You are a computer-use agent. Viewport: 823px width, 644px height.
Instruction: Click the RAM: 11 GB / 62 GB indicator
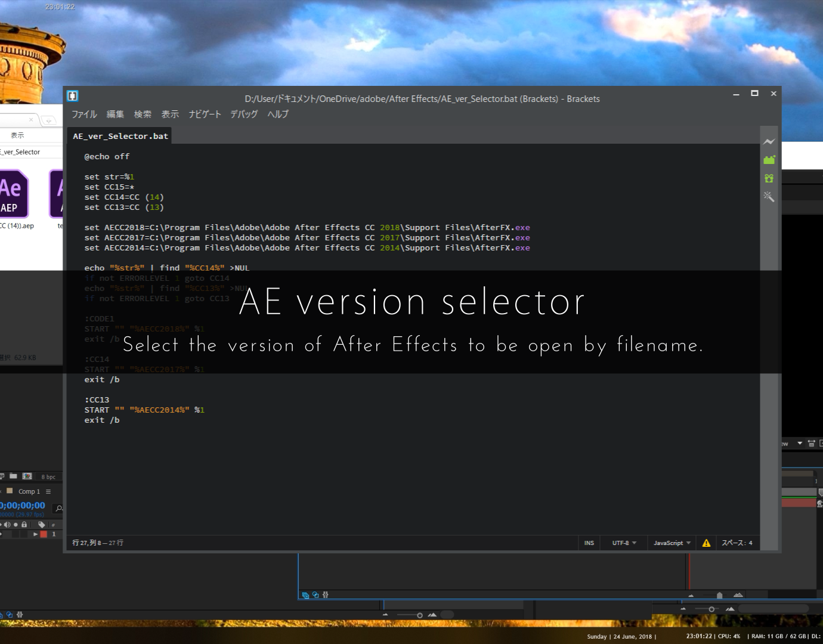click(778, 636)
